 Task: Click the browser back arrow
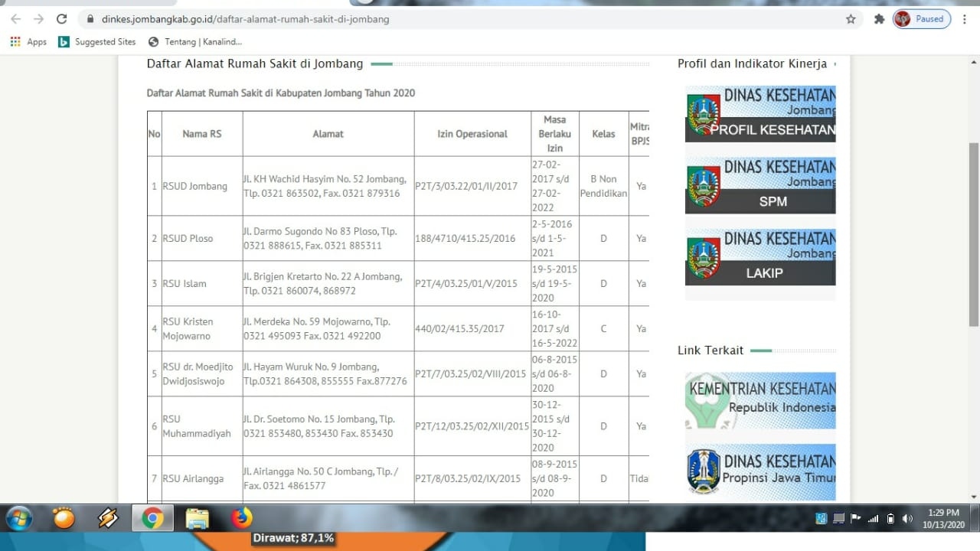(x=15, y=19)
